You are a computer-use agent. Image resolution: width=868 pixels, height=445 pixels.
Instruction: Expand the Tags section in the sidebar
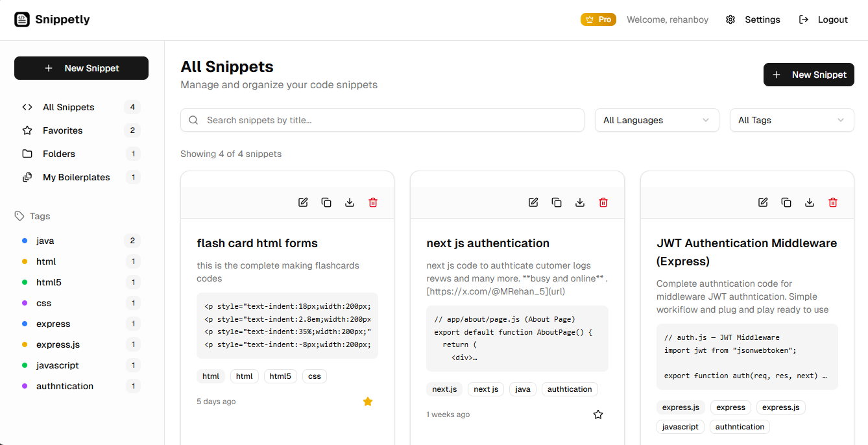pos(32,215)
